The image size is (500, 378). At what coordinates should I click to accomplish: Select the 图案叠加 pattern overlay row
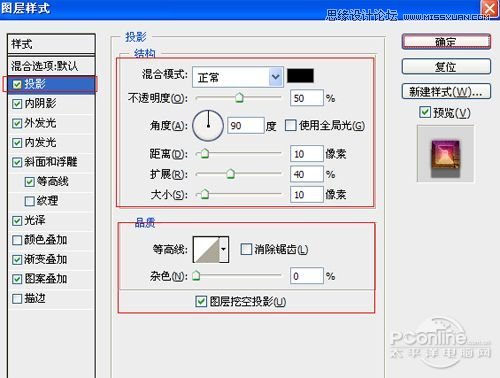point(51,279)
